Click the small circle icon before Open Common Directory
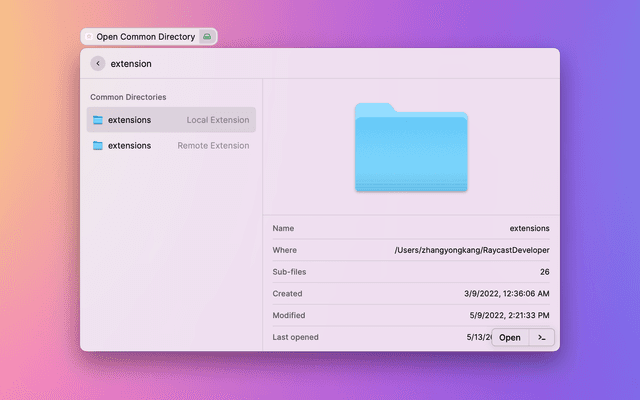The width and height of the screenshot is (640, 400). [x=89, y=37]
